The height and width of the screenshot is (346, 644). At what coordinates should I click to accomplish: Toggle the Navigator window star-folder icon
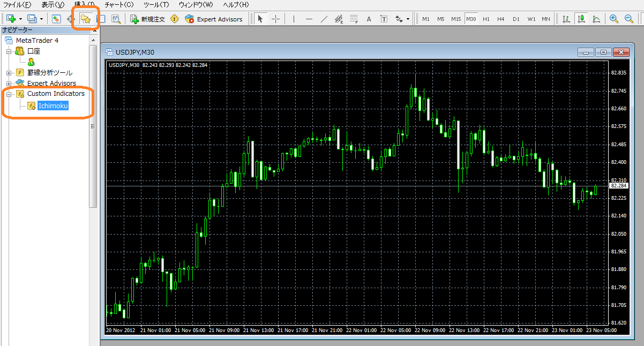85,19
